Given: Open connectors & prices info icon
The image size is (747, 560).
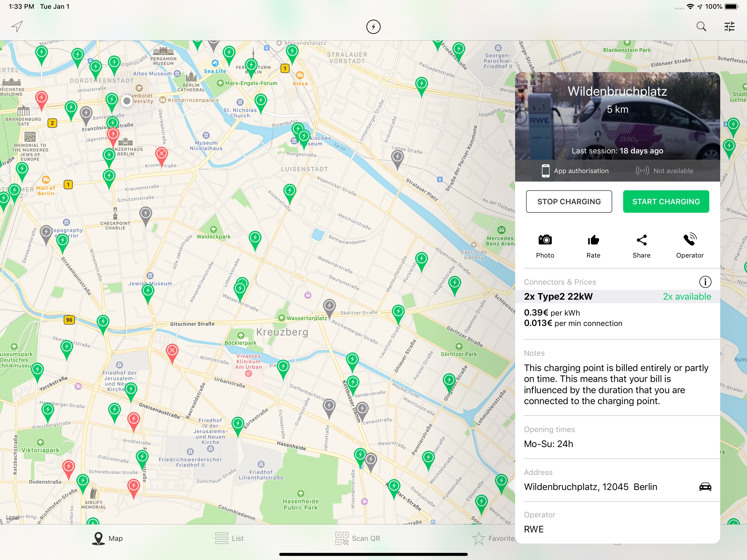Looking at the screenshot, I should coord(705,282).
